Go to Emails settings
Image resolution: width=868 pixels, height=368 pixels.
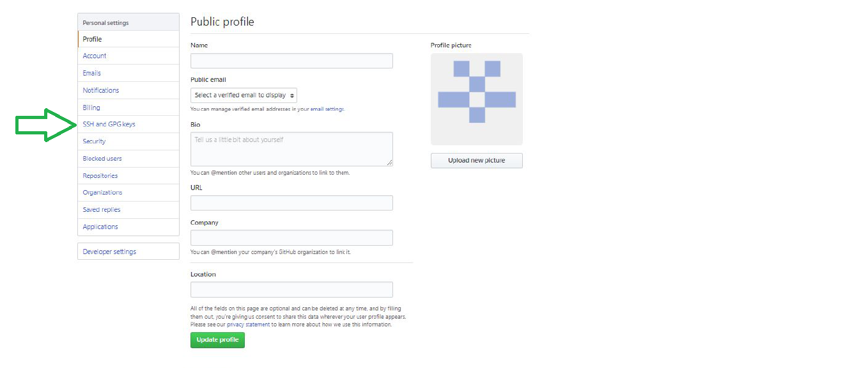coord(92,73)
